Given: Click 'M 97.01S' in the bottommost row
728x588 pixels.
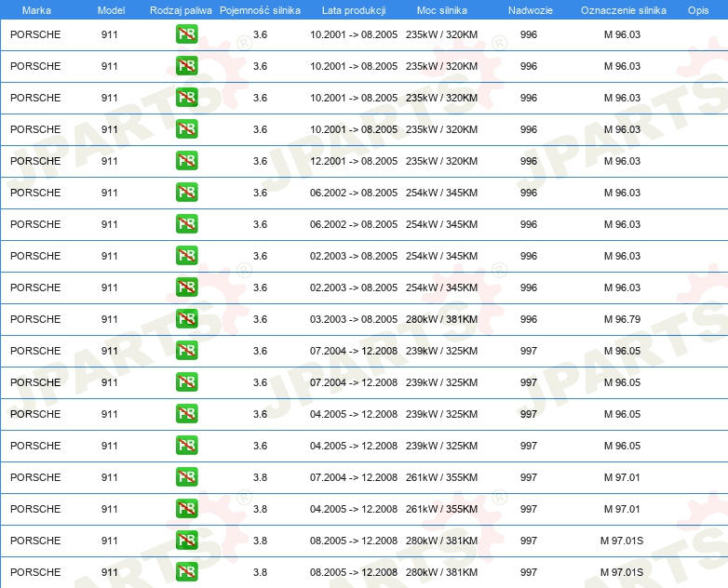Looking at the screenshot, I should point(622,572).
